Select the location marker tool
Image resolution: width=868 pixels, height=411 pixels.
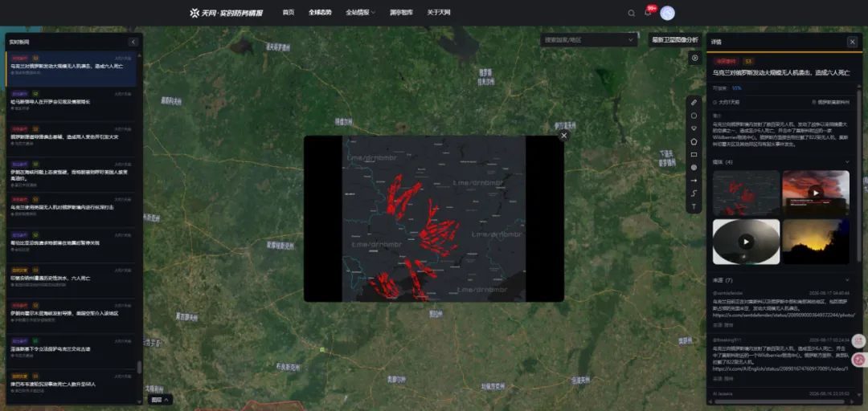(694, 128)
